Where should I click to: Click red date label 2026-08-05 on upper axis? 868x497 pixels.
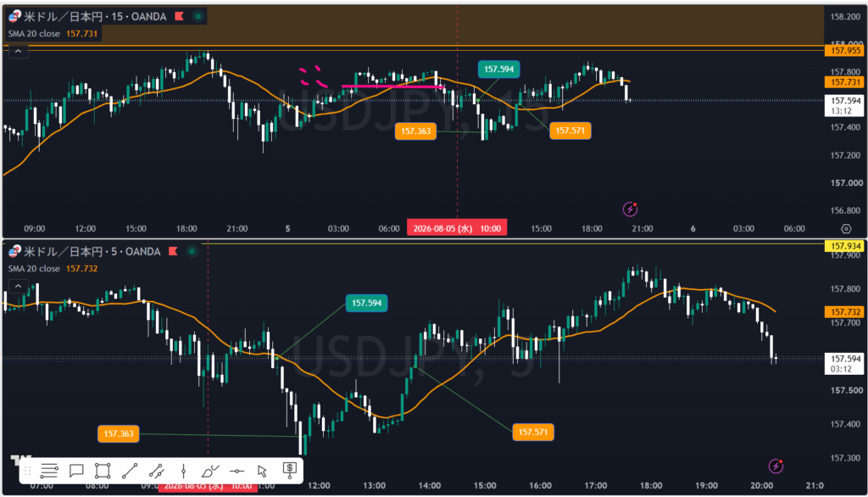457,228
